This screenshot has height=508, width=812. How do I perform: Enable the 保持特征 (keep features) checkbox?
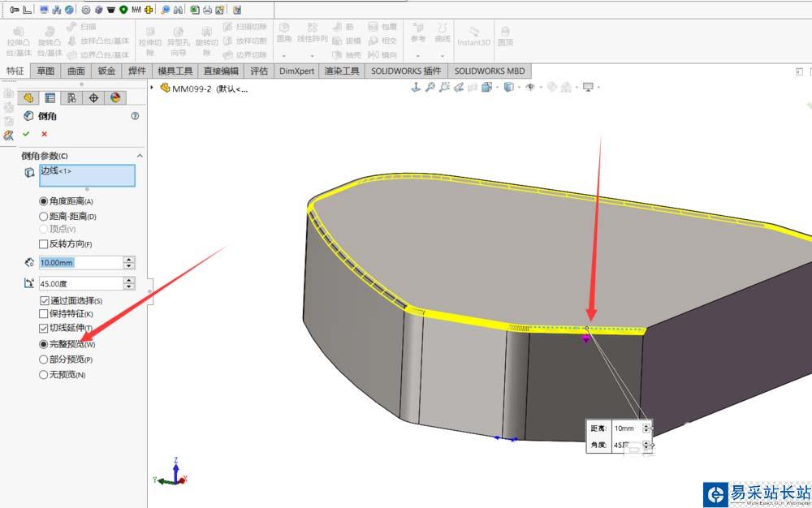(44, 313)
